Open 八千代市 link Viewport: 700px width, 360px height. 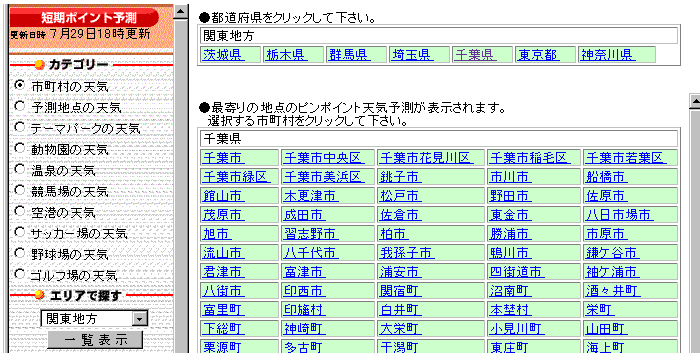pos(311,253)
